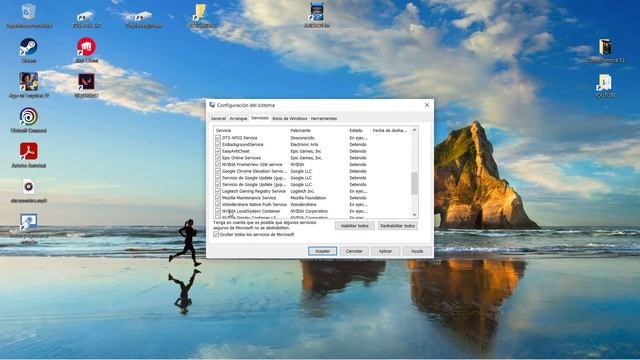
Task: Close the Configuración del sistema dialog
Action: (427, 105)
